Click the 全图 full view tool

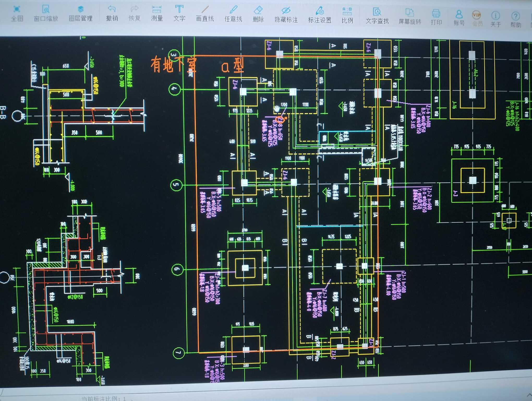pos(17,13)
